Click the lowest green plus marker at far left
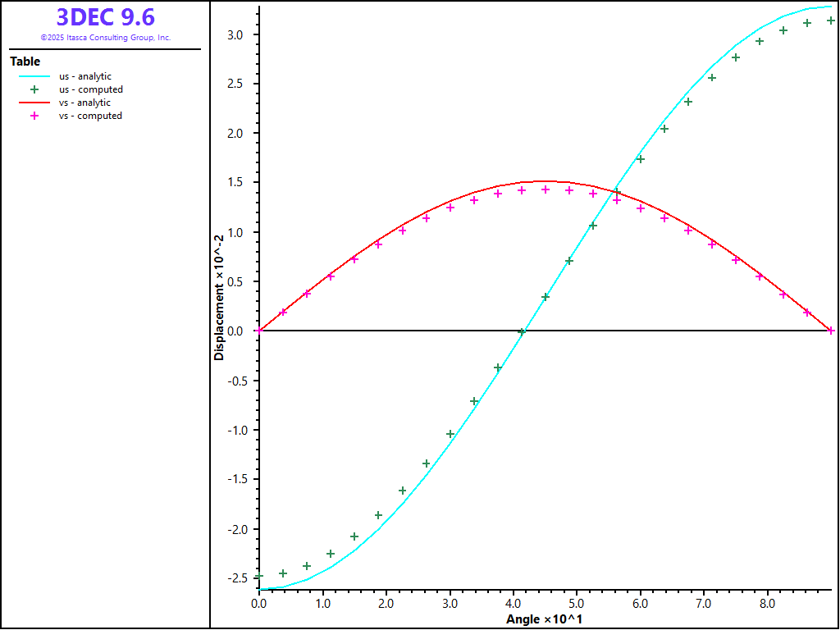840x630 pixels. (x=259, y=577)
